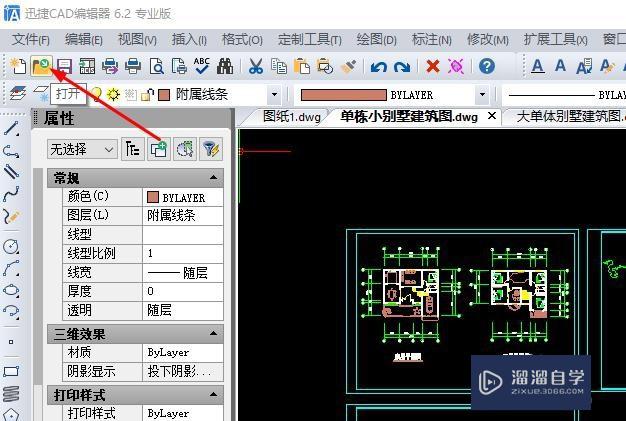
Task: Open the BYLAYER color dropdown arrow
Action: 482,95
